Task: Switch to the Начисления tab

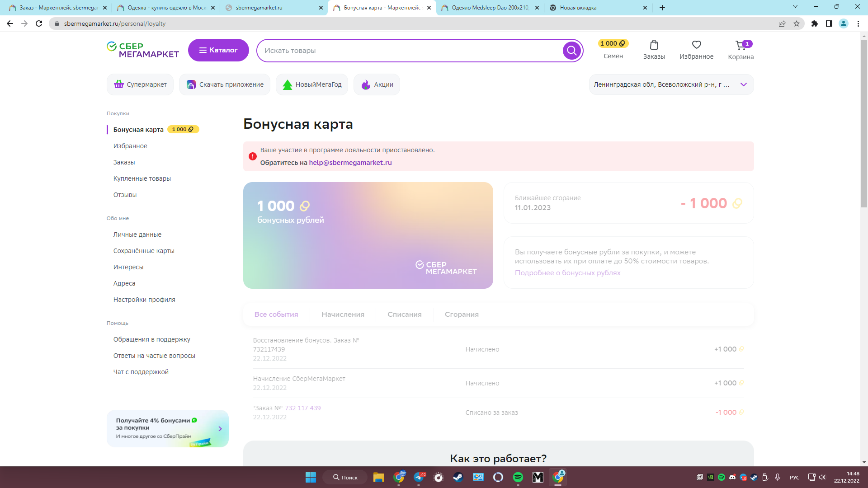Action: (x=343, y=314)
